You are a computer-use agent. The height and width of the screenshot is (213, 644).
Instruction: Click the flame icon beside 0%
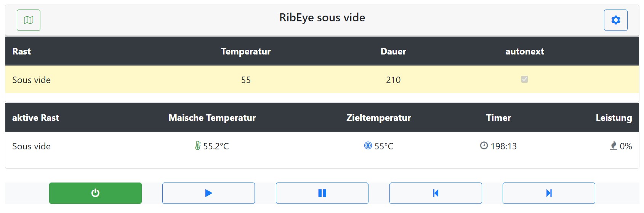coord(614,146)
